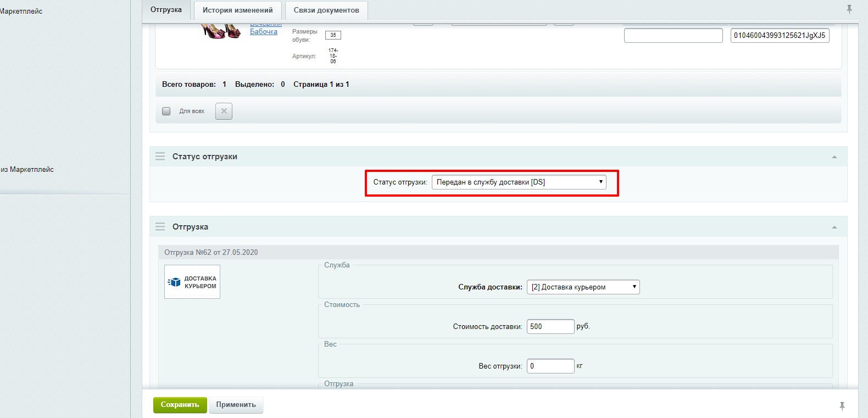Click the Выделено: 0 text
Viewport: 868px width, 418px height.
click(260, 84)
